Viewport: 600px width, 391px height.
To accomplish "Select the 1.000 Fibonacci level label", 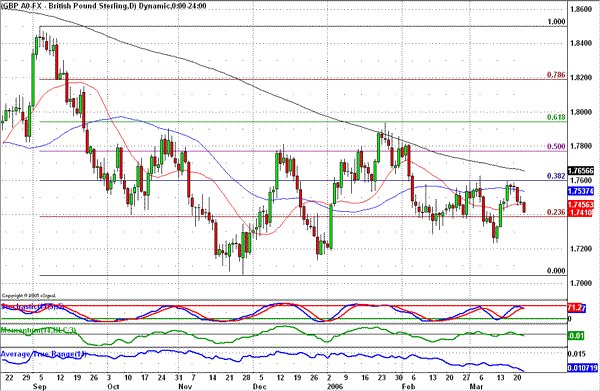I will point(556,22).
